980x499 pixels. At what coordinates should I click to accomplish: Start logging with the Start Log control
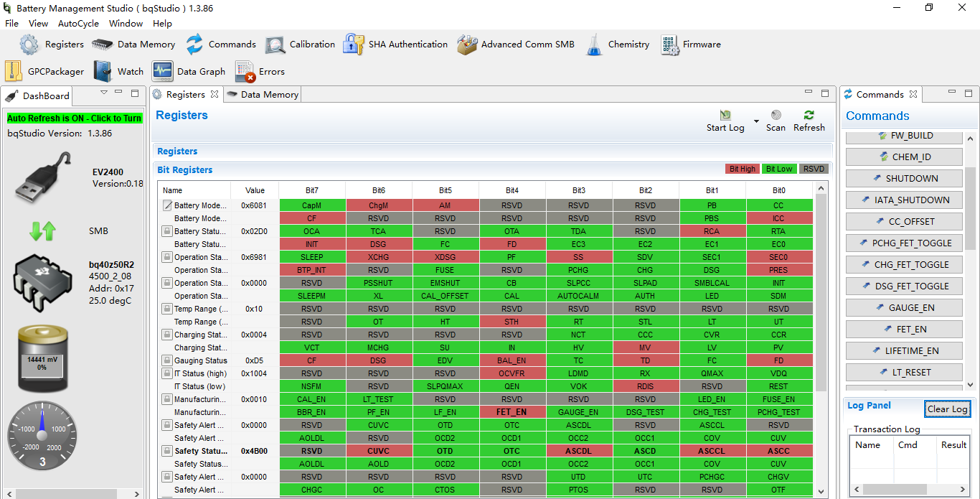[x=725, y=120]
